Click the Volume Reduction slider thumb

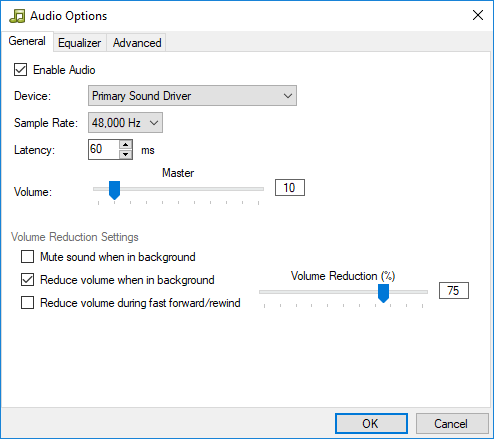pyautogui.click(x=383, y=293)
